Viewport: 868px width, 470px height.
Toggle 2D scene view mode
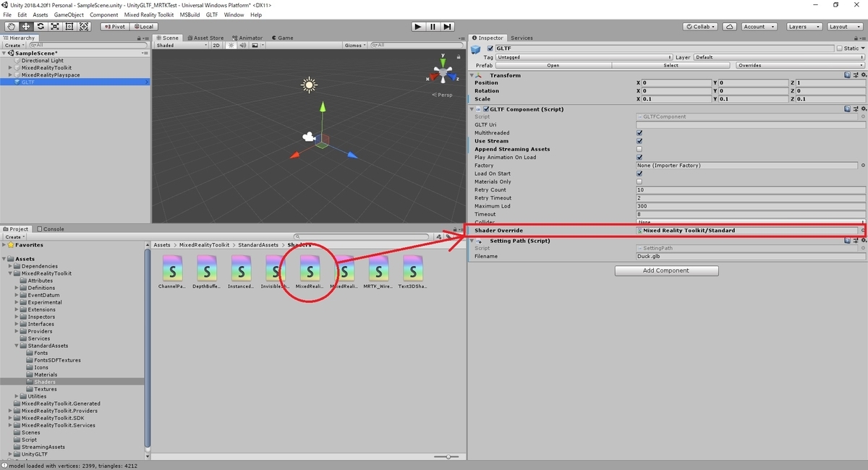[x=216, y=45]
